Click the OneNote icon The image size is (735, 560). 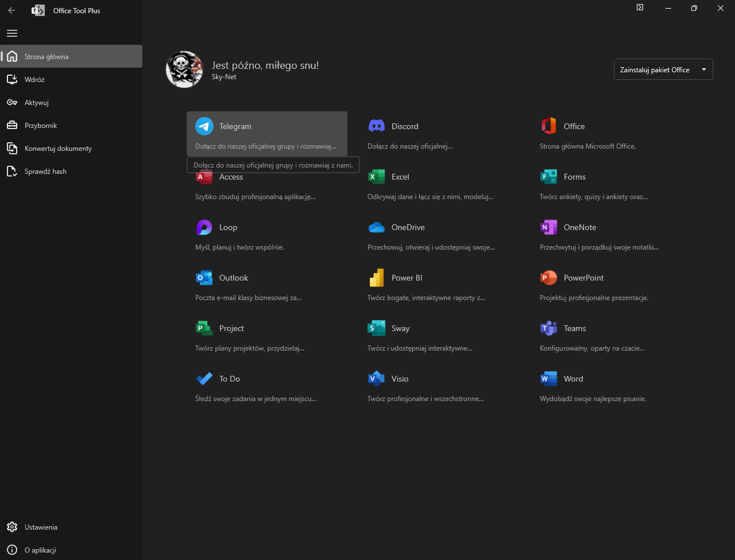click(x=549, y=227)
